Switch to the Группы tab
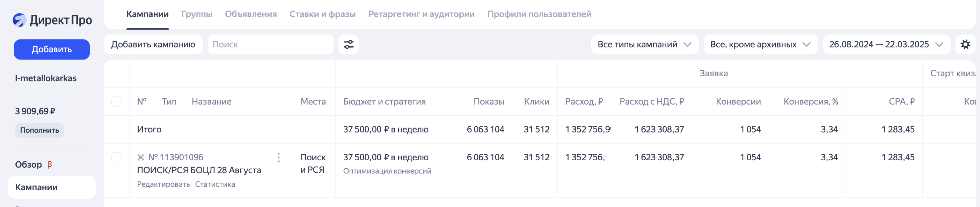 [197, 14]
